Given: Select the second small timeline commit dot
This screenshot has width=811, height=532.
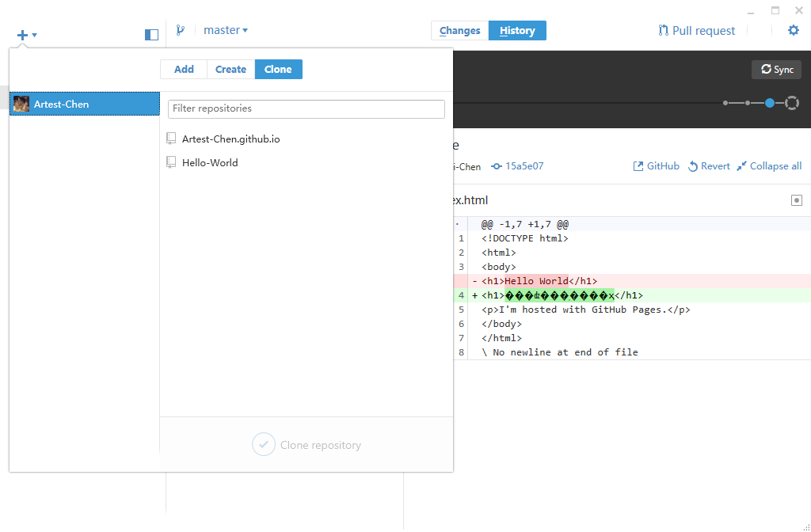Looking at the screenshot, I should pyautogui.click(x=748, y=103).
